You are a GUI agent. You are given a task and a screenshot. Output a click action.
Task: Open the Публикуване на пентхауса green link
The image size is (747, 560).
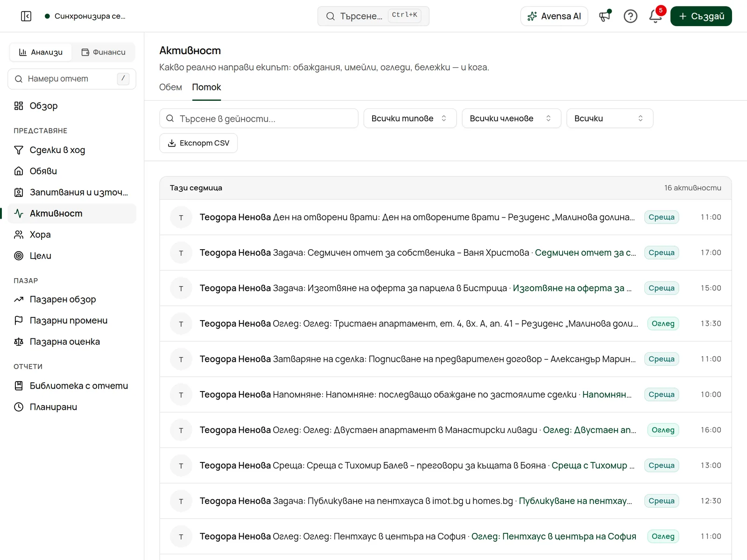[x=576, y=501]
